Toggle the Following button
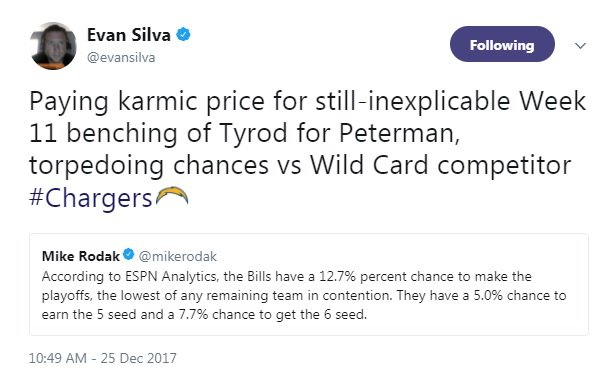 pyautogui.click(x=502, y=44)
